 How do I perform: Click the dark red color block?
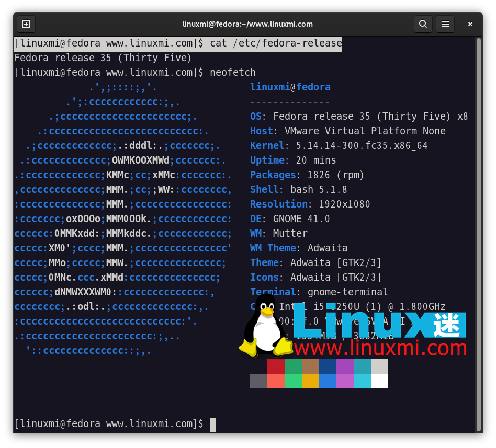click(x=276, y=366)
